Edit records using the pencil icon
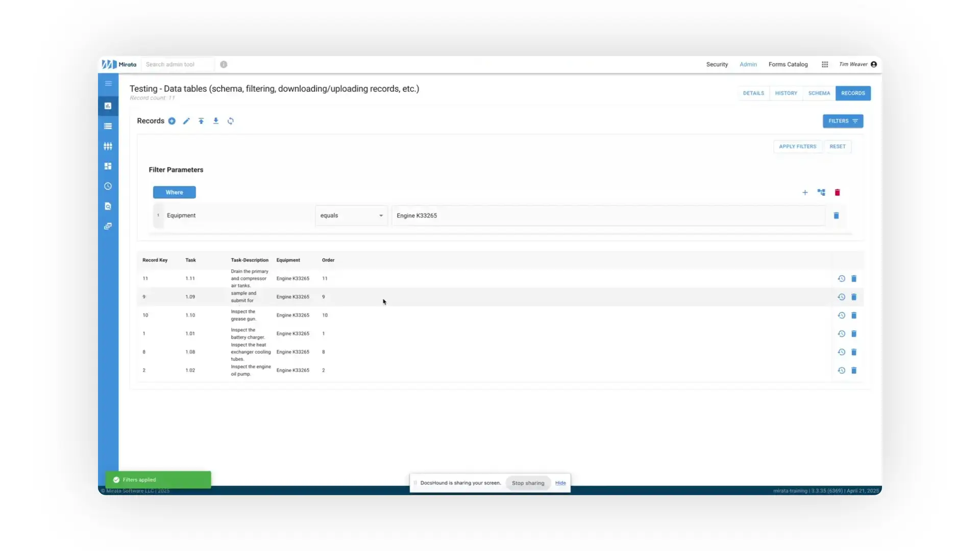 186,121
